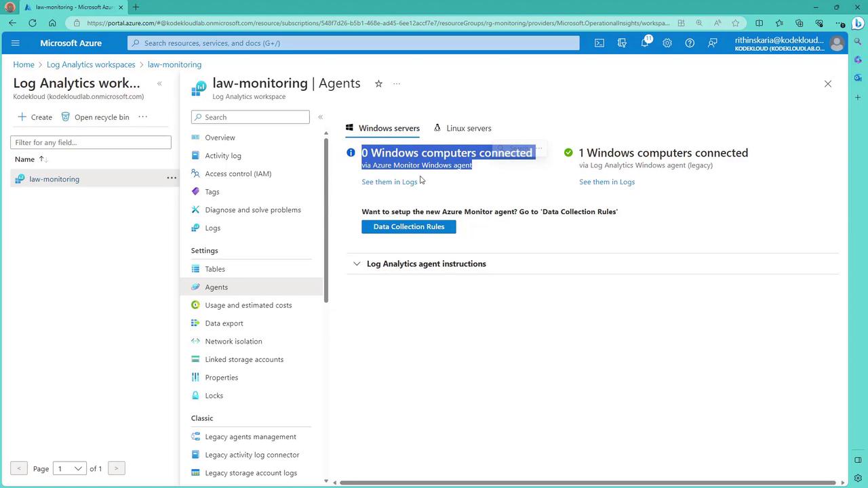Open a new browser tab
The height and width of the screenshot is (488, 868).
coord(136,7)
